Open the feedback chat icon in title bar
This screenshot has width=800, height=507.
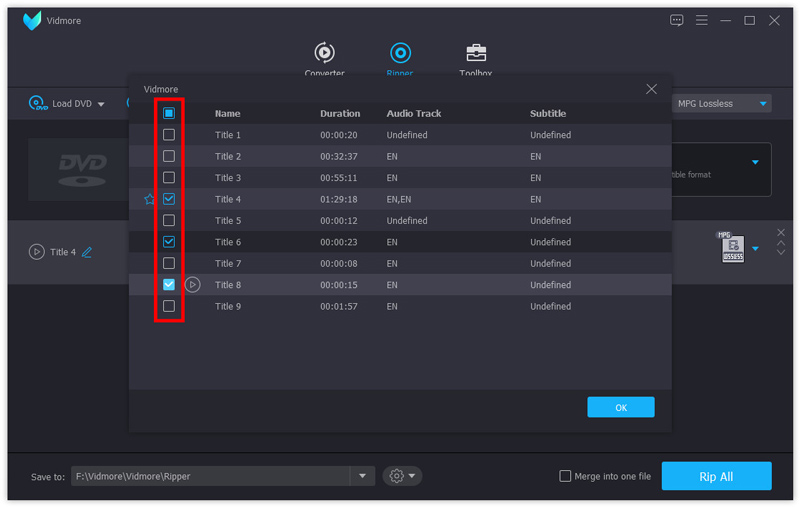pyautogui.click(x=677, y=20)
